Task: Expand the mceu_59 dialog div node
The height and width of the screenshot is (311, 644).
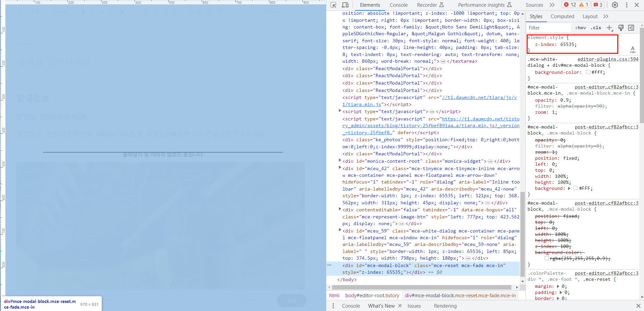Action: 340,230
